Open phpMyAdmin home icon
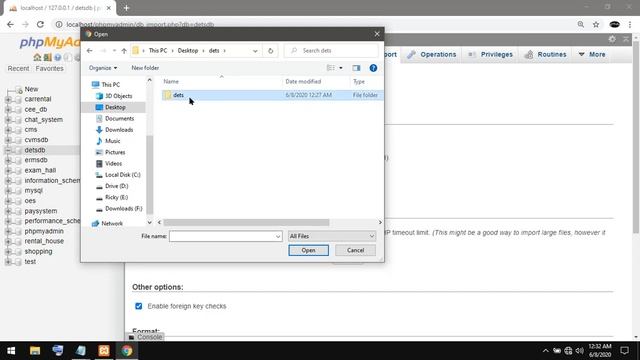Image resolution: width=640 pixels, height=360 pixels. (37, 57)
